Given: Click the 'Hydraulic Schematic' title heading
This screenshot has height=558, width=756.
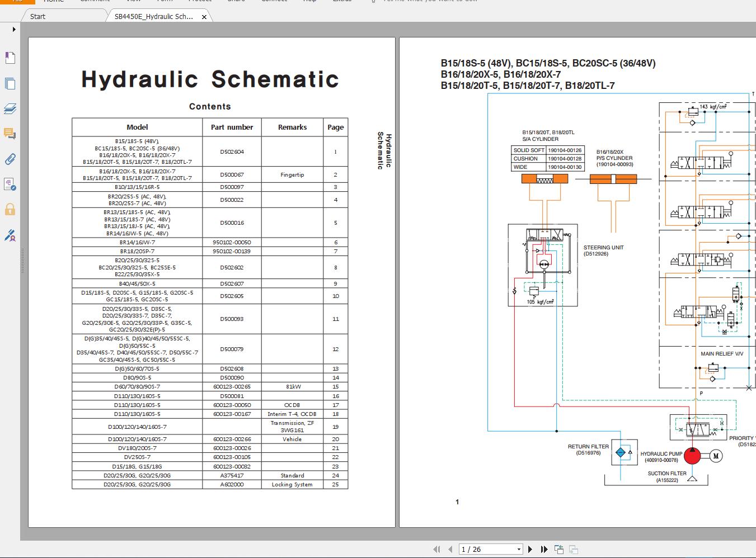Looking at the screenshot, I should click(210, 79).
